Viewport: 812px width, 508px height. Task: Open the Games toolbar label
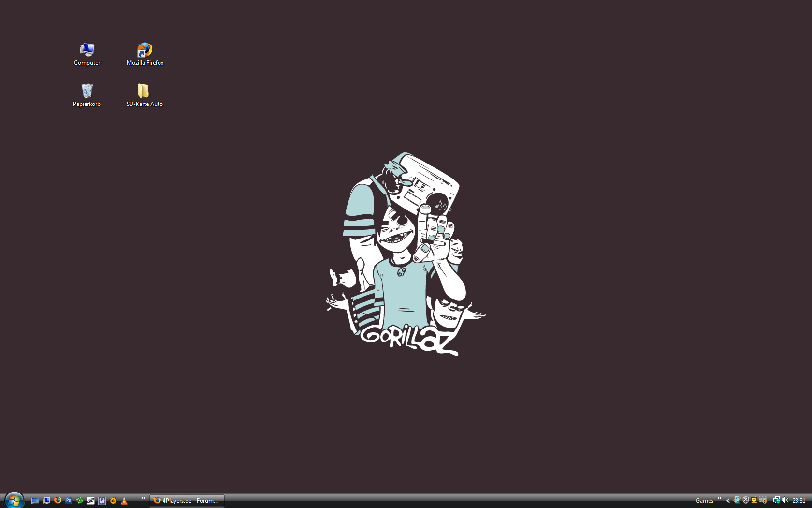pos(705,501)
